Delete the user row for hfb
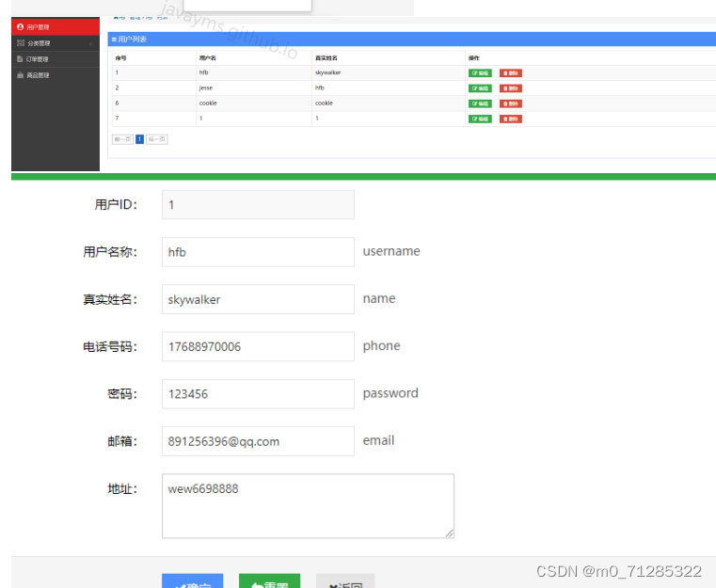 [511, 73]
